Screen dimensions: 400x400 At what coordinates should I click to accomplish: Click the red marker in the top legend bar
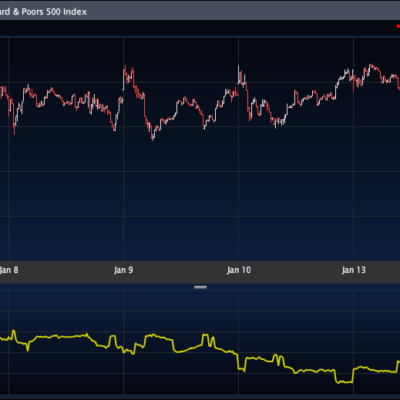click(x=398, y=26)
